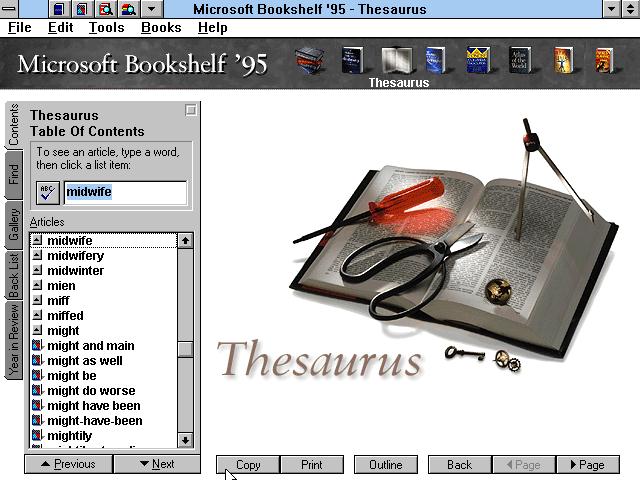Click the word input field containing midwife
Screen dimensions: 640x480
(x=125, y=193)
